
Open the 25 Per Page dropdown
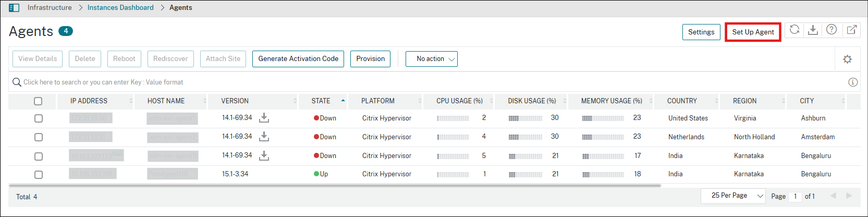(x=733, y=196)
